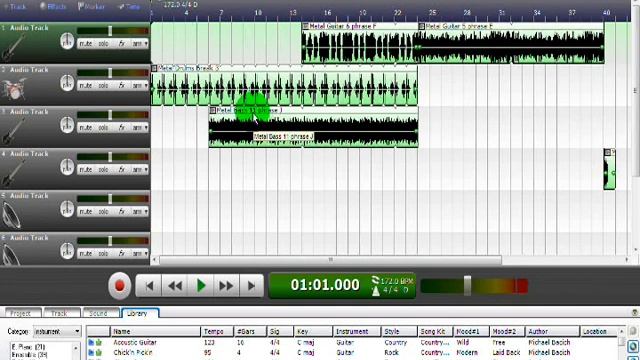Click bar 10 on the timeline ruler

pyautogui.click(x=258, y=13)
